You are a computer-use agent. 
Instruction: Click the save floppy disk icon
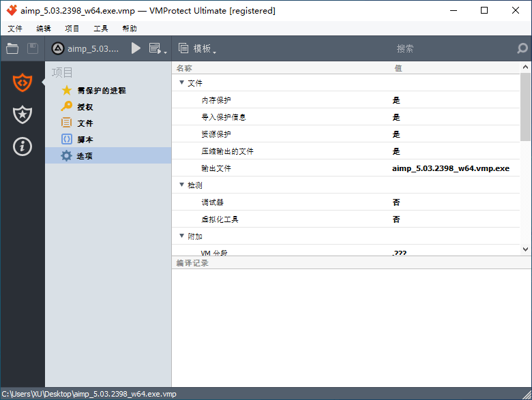coord(33,48)
